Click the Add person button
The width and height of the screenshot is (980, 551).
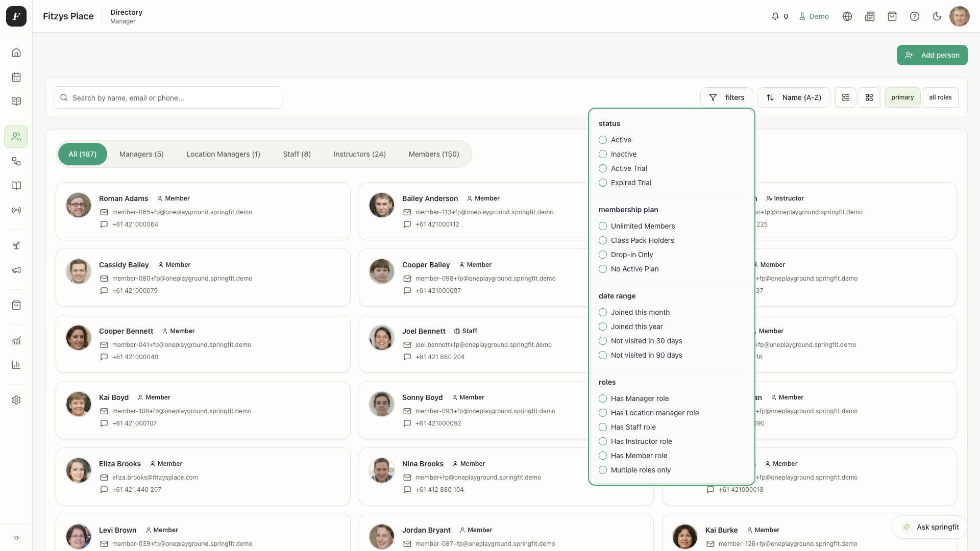coord(932,55)
